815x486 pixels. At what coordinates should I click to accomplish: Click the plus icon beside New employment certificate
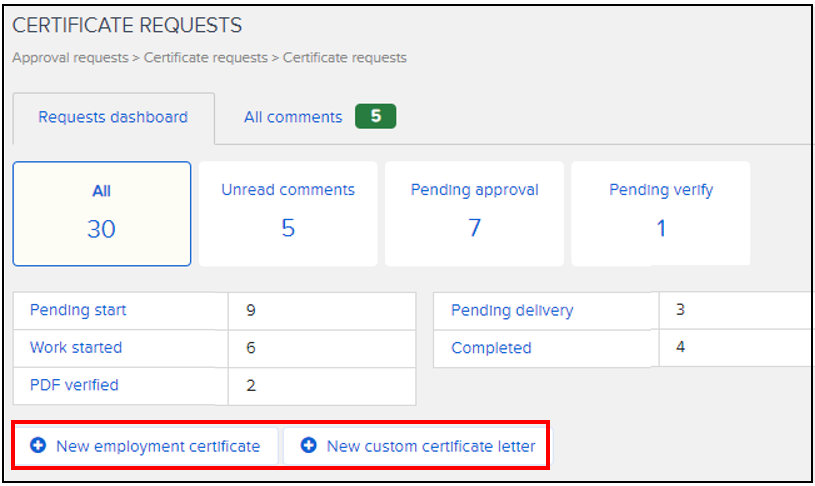coord(39,446)
